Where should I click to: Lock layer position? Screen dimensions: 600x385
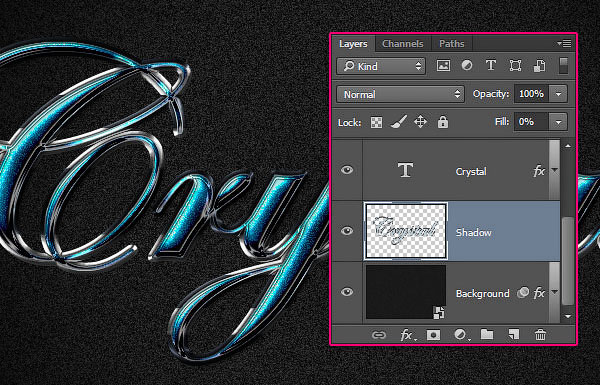[421, 122]
